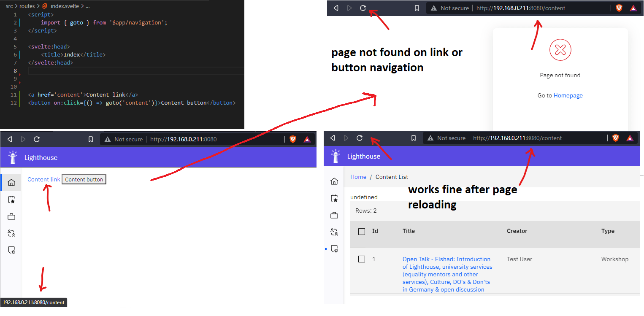Open settings document sidebar icon in Content List window

pos(334,249)
